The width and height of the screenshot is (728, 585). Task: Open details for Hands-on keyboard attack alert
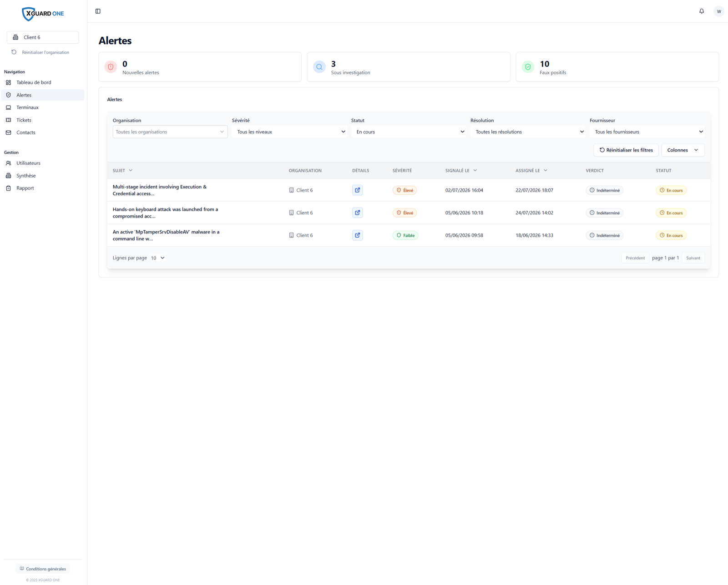pos(357,213)
